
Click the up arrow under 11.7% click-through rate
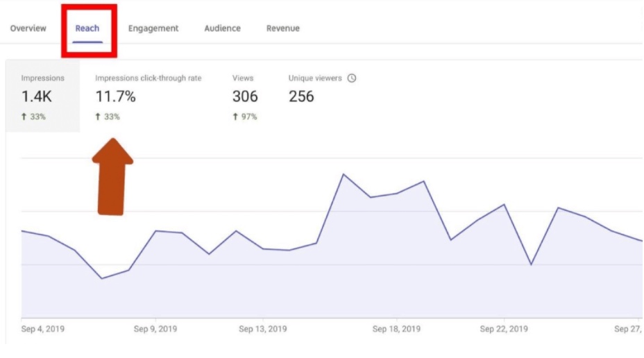click(x=98, y=117)
